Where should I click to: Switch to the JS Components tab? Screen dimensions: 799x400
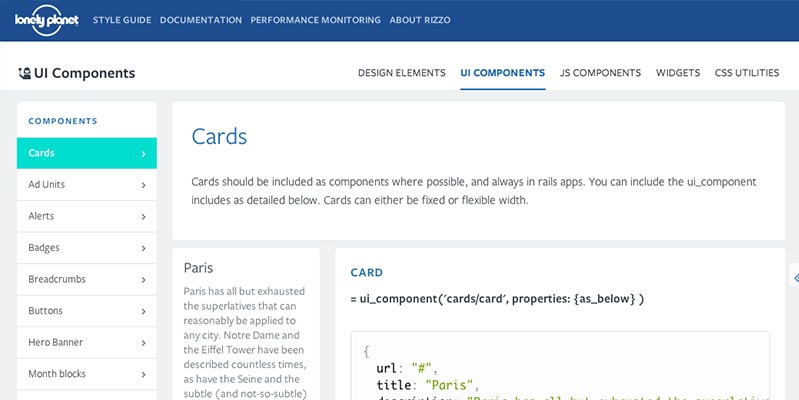(600, 73)
